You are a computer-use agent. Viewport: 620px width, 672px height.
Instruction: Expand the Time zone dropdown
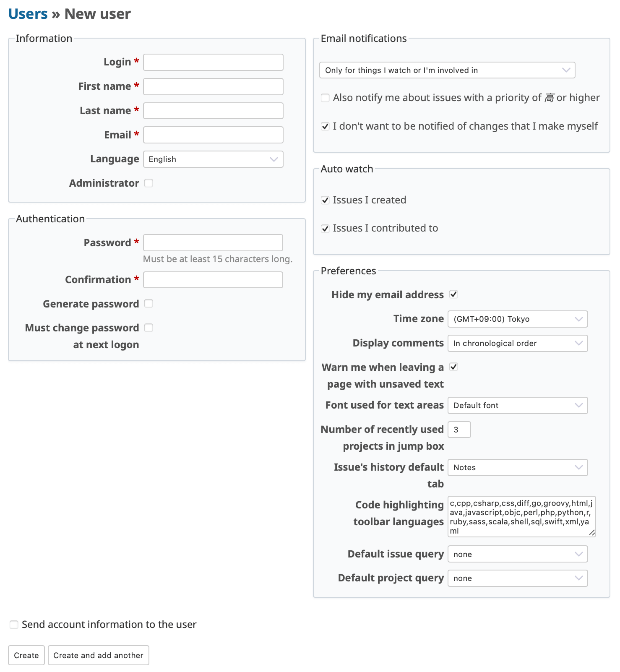point(518,319)
